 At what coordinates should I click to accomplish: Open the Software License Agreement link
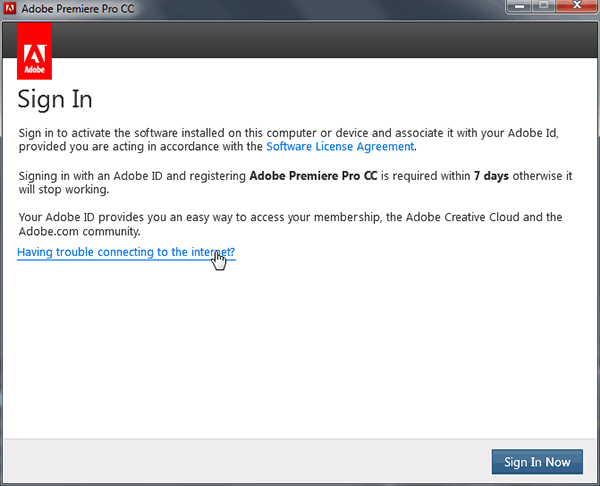[340, 147]
